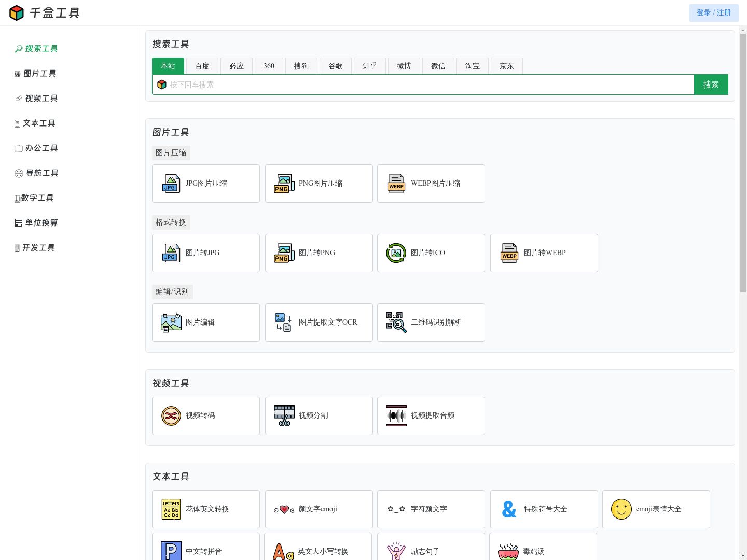The image size is (747, 560).
Task: Click the 视频工具 section heading
Action: [171, 383]
